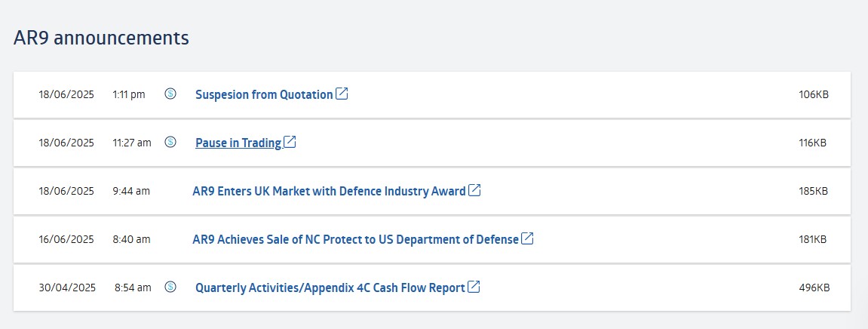Select price-sensitive dollar icon in 1:11 pm row

(170, 94)
